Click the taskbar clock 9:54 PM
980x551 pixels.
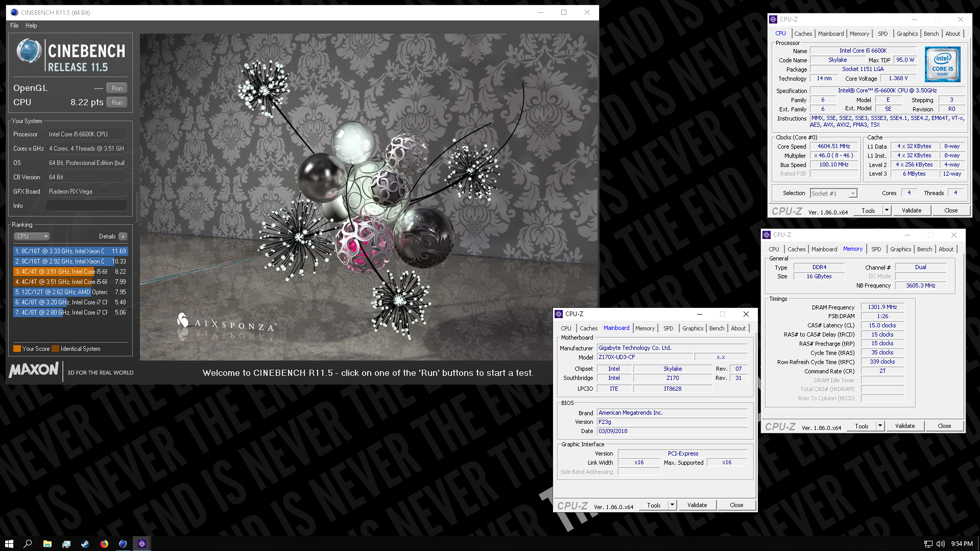(962, 544)
